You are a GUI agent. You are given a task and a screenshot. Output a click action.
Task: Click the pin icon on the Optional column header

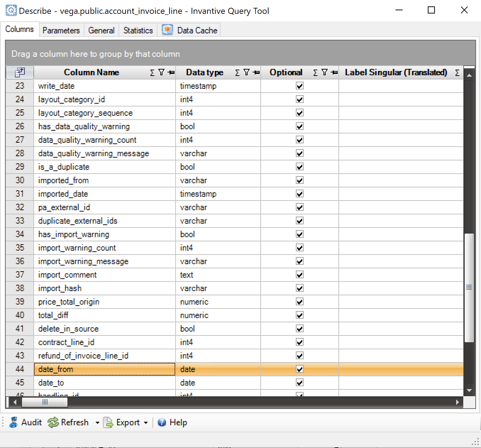click(x=333, y=72)
